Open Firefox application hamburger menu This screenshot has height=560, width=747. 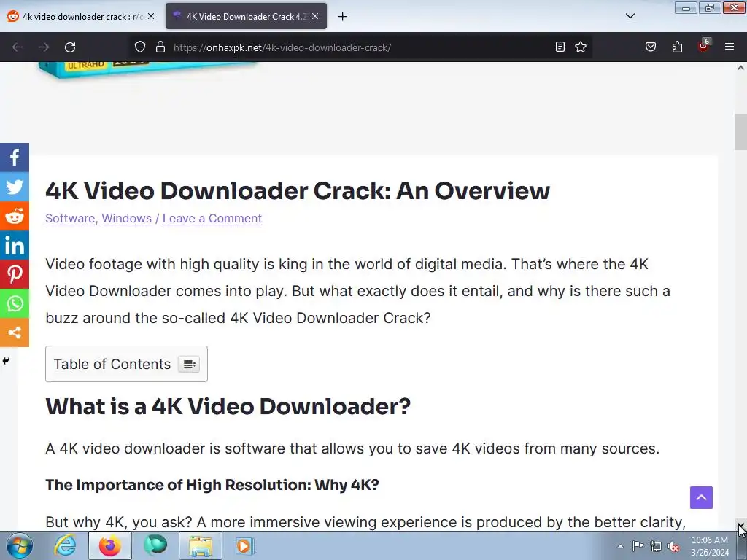729,47
